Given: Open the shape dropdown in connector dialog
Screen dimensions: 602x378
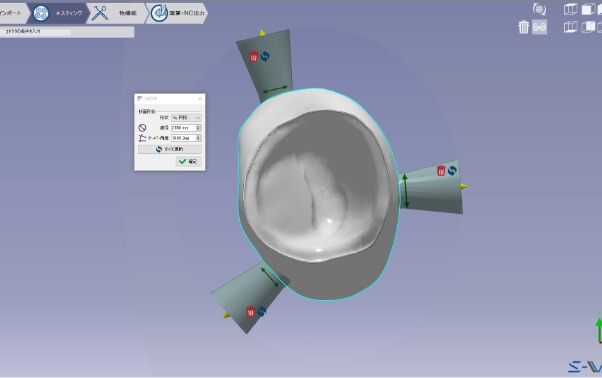Looking at the screenshot, I should [186, 117].
